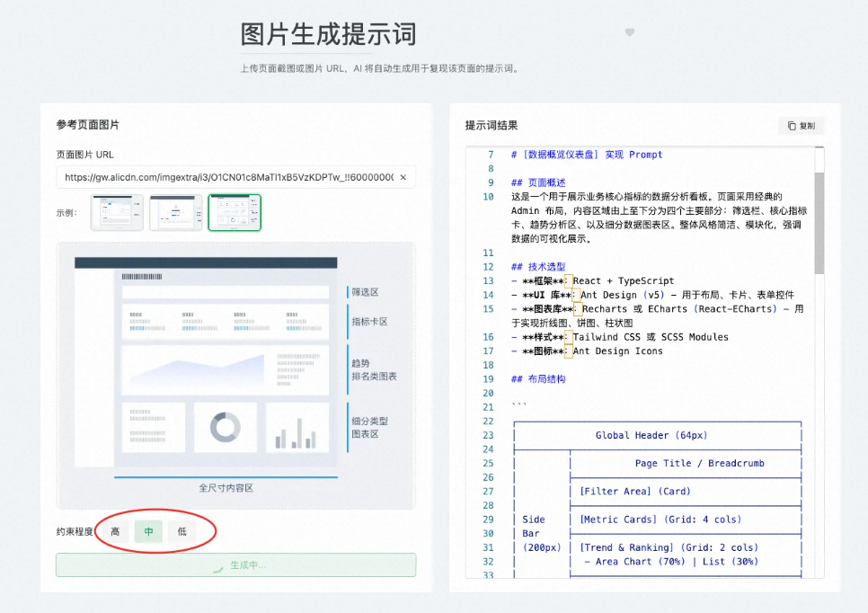This screenshot has height=613, width=868.
Task: Set constraint level to 中
Action: [x=148, y=531]
